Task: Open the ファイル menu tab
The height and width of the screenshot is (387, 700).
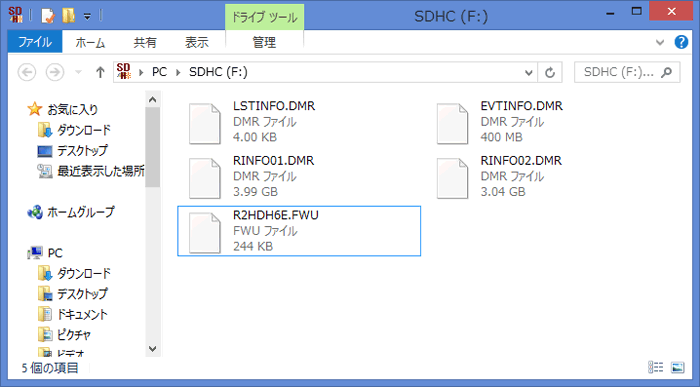Action: point(35,42)
